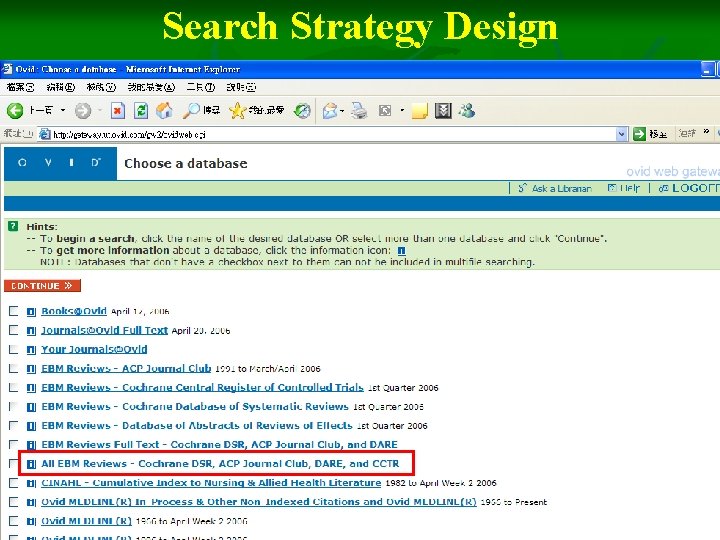Open Ovid MEDLINE(R) 1966 database link

pos(86,521)
